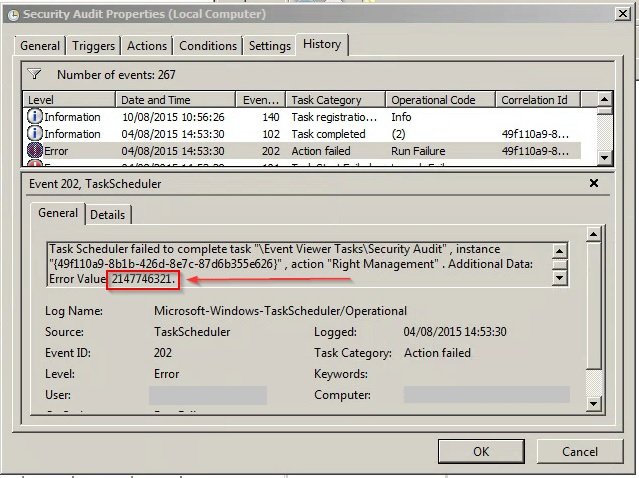The width and height of the screenshot is (639, 478).
Task: Click the info icon on 10:56:26 event
Action: click(35, 117)
